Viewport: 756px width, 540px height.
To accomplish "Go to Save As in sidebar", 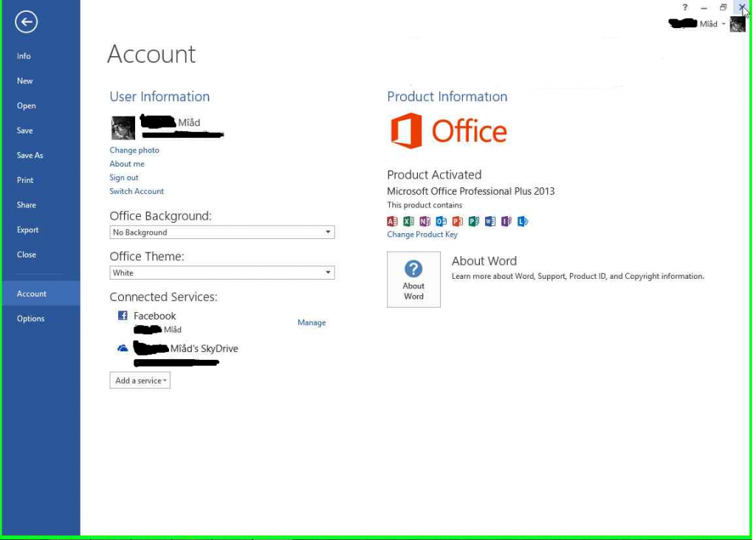I will [30, 156].
